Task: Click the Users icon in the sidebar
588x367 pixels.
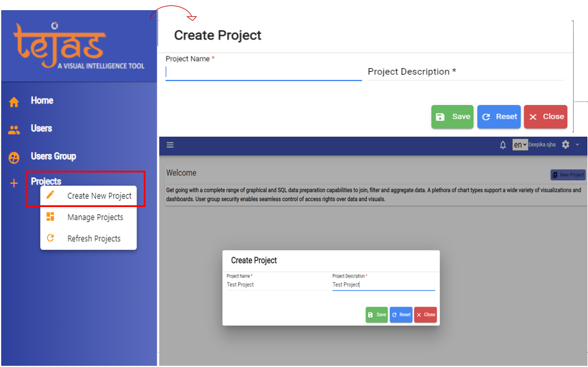Action: pos(13,128)
